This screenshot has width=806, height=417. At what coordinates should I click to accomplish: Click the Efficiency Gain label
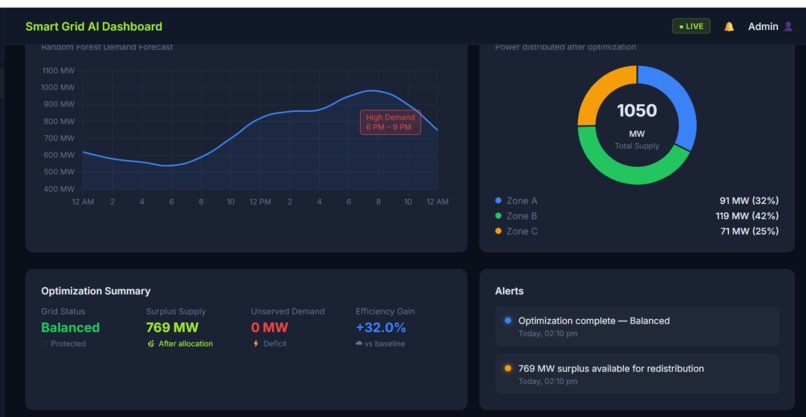pyautogui.click(x=385, y=311)
